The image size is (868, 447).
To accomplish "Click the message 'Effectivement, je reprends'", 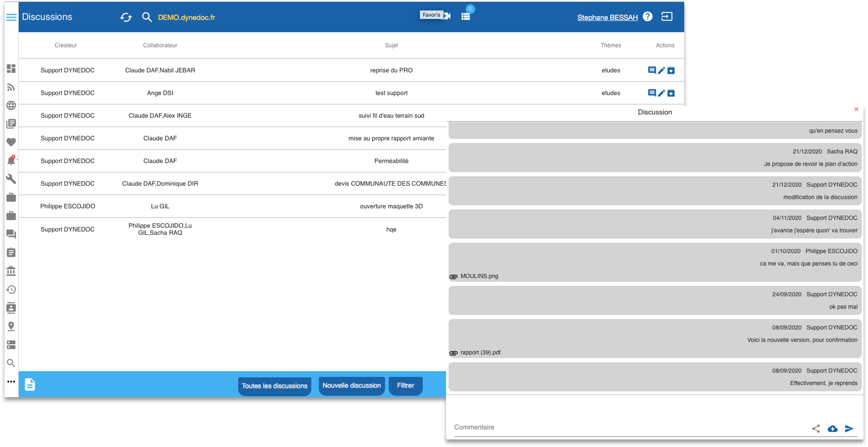I will click(x=655, y=377).
